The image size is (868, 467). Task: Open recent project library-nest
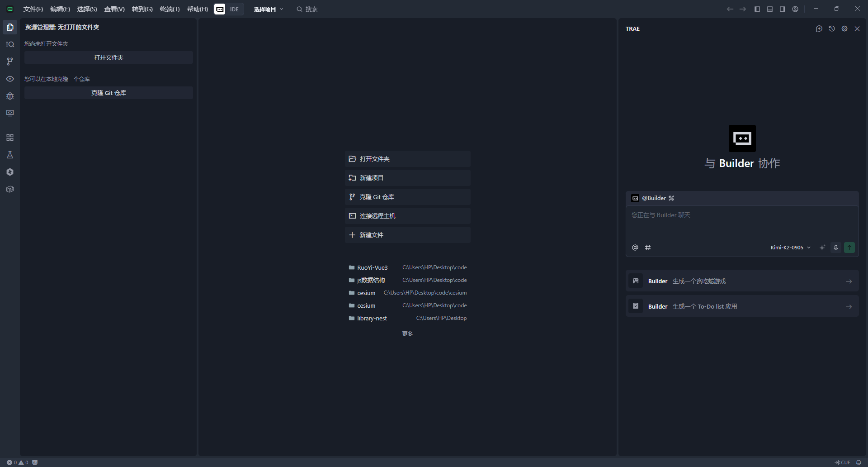(407, 318)
